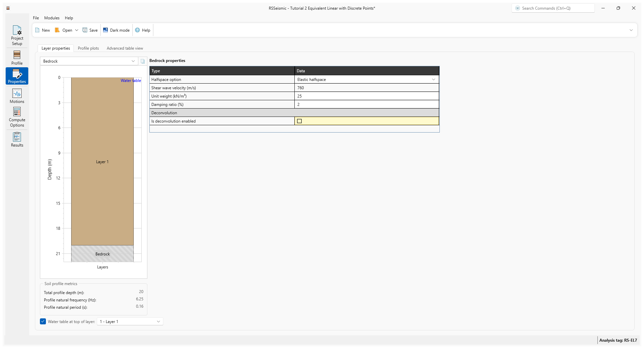Click Profile natural frequency value 6.25
Screen dimensions: 644x349
140,299
